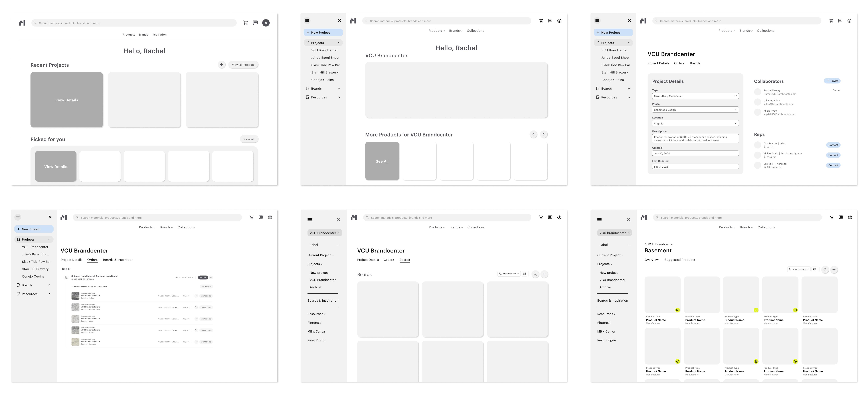Collapse "Label" in the Boards gallery sidebar
The width and height of the screenshot is (868, 395).
339,245
